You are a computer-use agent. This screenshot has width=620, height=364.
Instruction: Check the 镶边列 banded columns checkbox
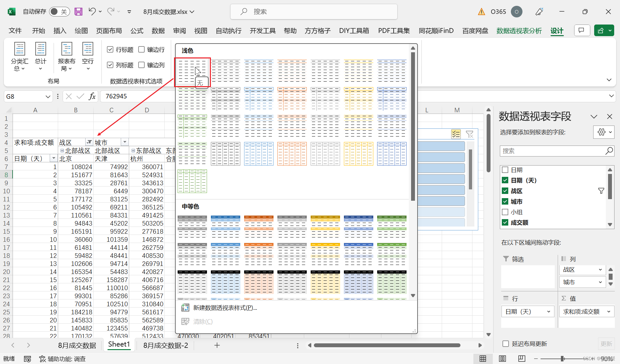point(141,65)
